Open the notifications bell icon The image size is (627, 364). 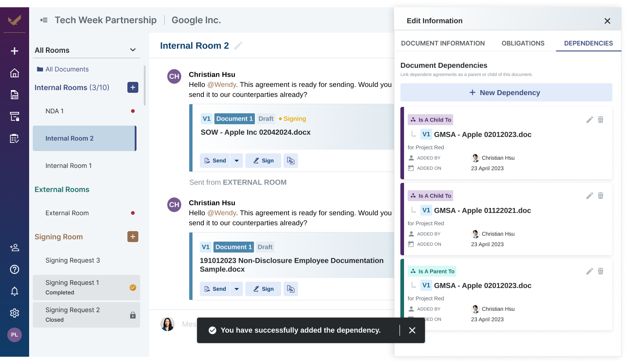[x=15, y=291]
